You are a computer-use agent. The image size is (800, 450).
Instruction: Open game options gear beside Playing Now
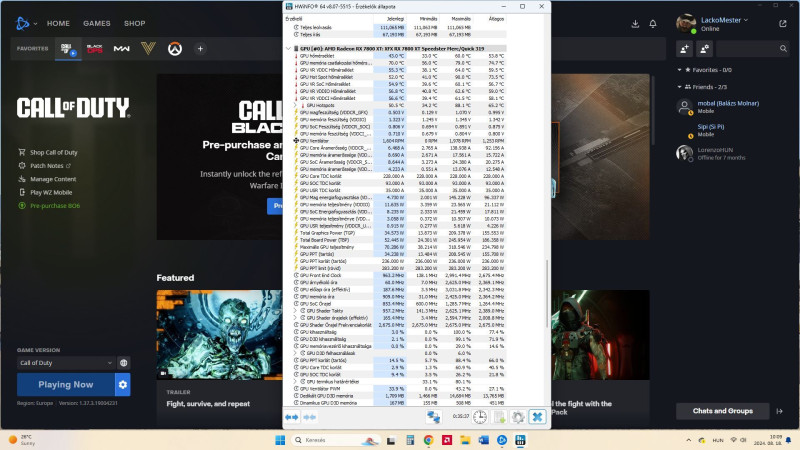pos(123,385)
